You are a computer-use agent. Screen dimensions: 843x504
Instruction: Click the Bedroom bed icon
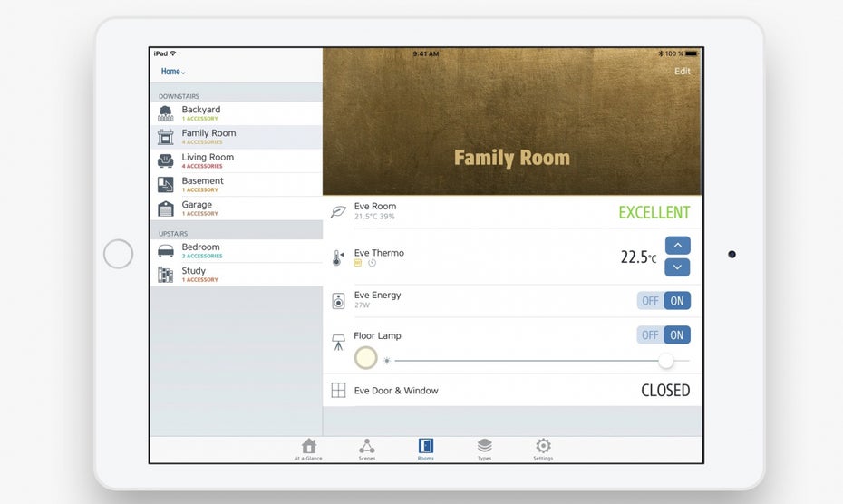(x=166, y=251)
